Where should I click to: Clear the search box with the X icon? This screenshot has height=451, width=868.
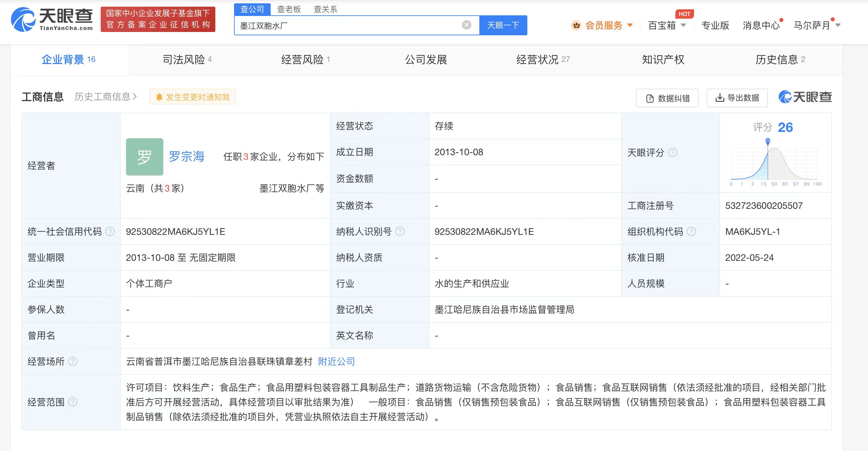(x=466, y=25)
